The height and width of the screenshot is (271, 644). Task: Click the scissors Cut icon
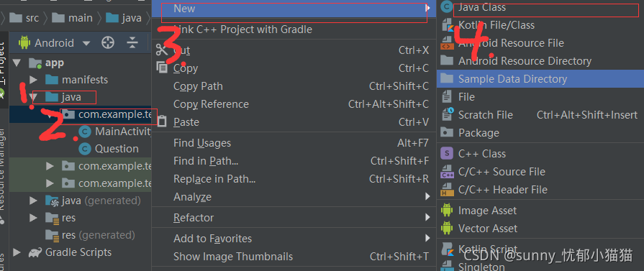(162, 50)
